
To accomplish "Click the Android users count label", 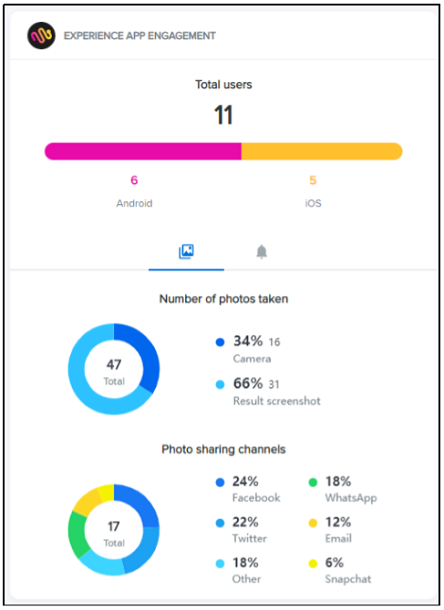I will [x=134, y=180].
